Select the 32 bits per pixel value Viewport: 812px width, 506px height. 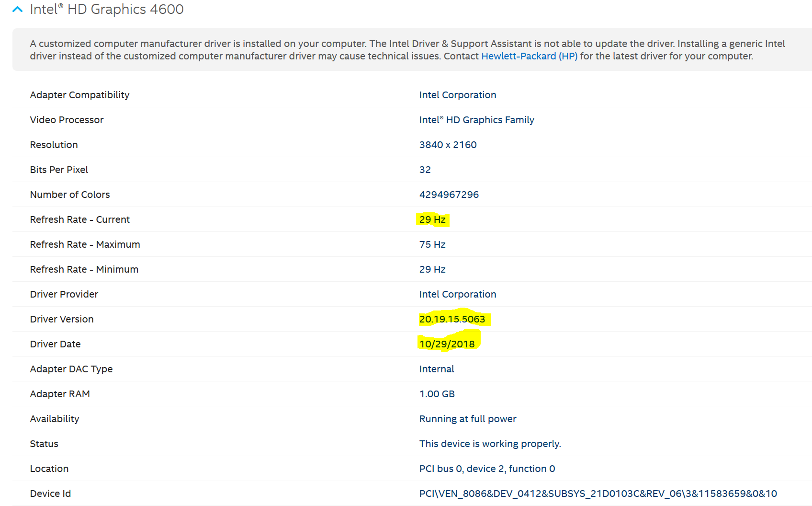[x=425, y=170]
